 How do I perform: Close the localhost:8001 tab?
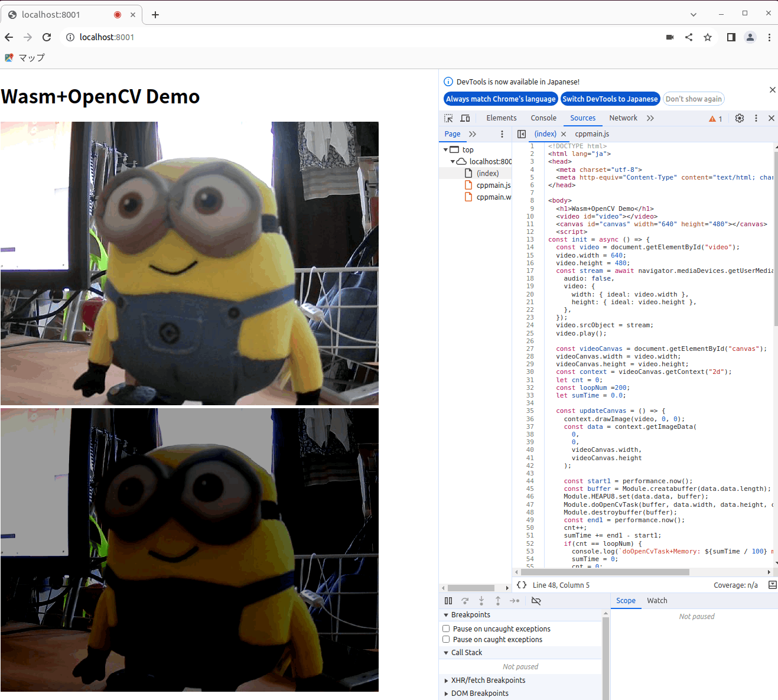coord(133,15)
